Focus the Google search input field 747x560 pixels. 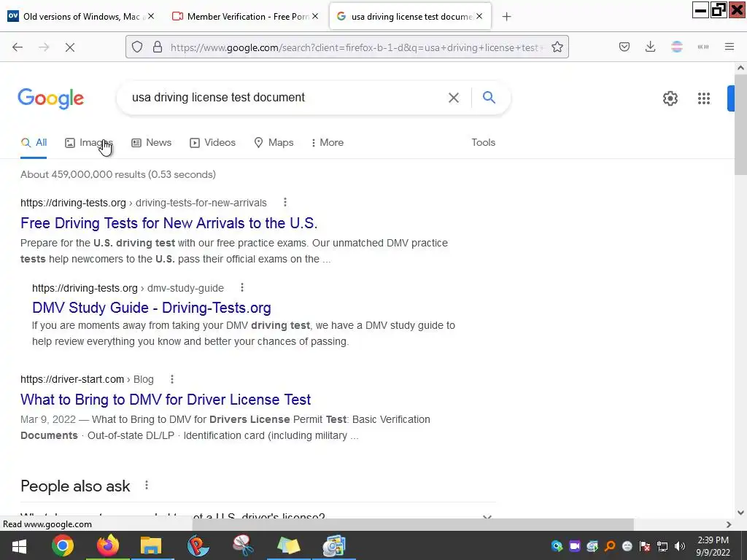286,98
